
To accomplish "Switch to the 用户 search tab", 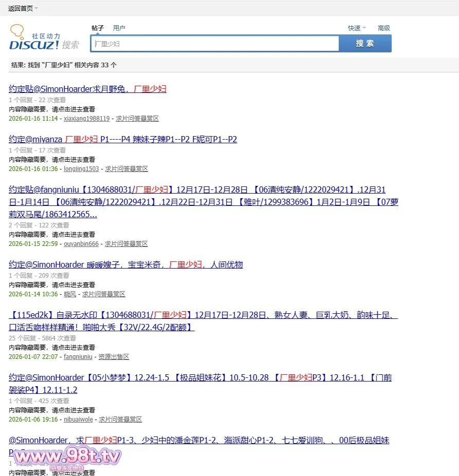I will pos(119,28).
